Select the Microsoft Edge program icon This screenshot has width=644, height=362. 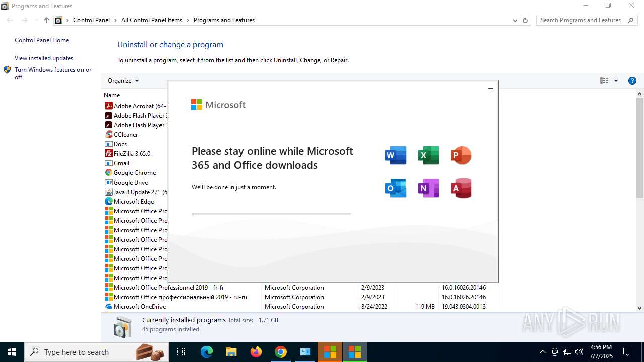(x=108, y=201)
